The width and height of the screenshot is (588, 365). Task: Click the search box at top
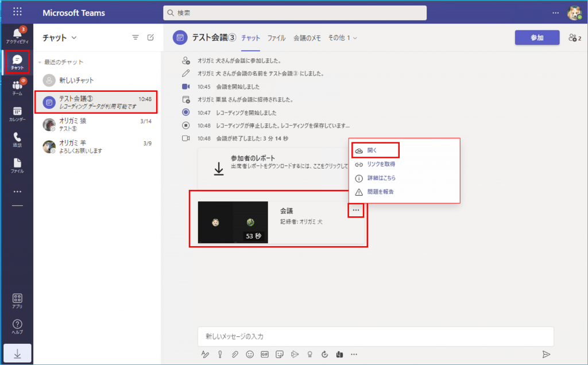tap(295, 13)
